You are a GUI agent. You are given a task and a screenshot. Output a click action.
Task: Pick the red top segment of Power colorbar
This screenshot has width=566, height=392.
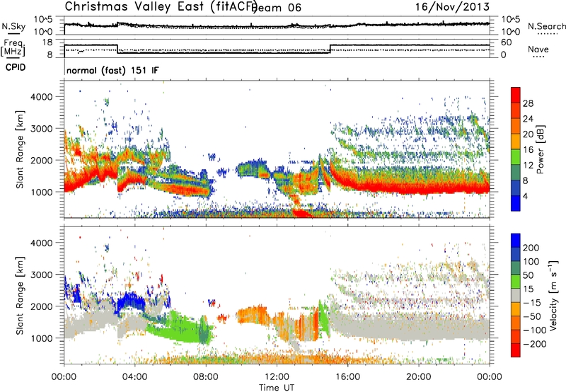coord(516,96)
